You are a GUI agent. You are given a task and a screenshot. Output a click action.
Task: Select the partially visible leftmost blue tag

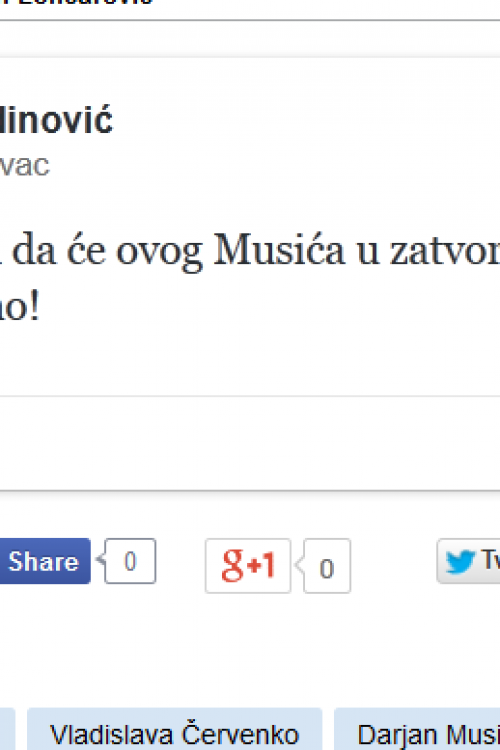[x=7, y=730]
